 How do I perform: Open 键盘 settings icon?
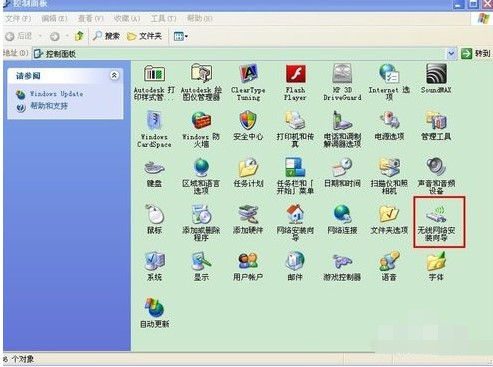click(154, 168)
